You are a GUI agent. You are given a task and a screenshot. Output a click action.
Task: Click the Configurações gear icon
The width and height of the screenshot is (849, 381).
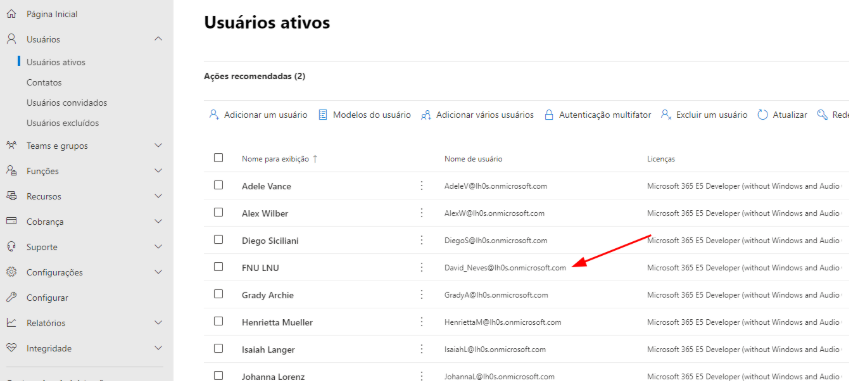click(11, 272)
